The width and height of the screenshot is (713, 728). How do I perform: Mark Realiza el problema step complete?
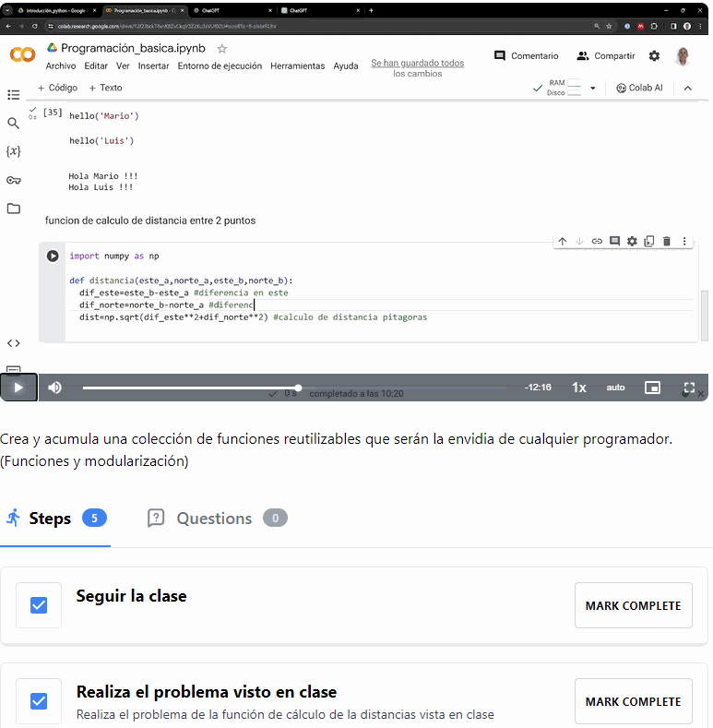633,701
